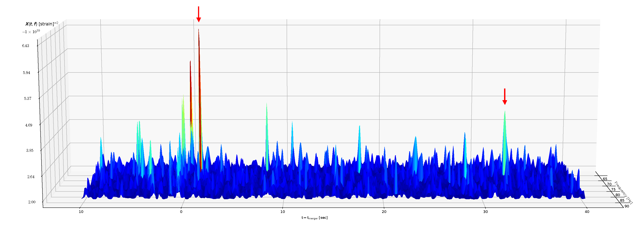Click the −1 × 10^39 axis offset label

31,32
